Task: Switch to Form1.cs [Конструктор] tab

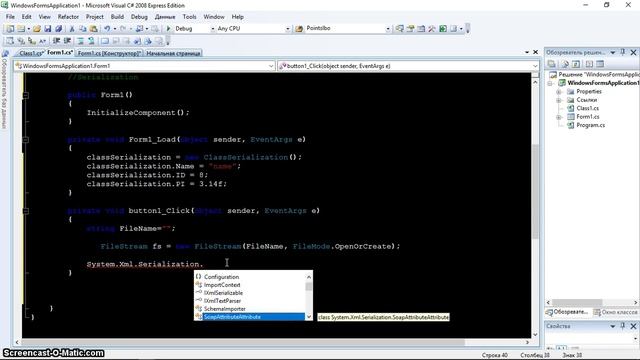Action: 109,53
